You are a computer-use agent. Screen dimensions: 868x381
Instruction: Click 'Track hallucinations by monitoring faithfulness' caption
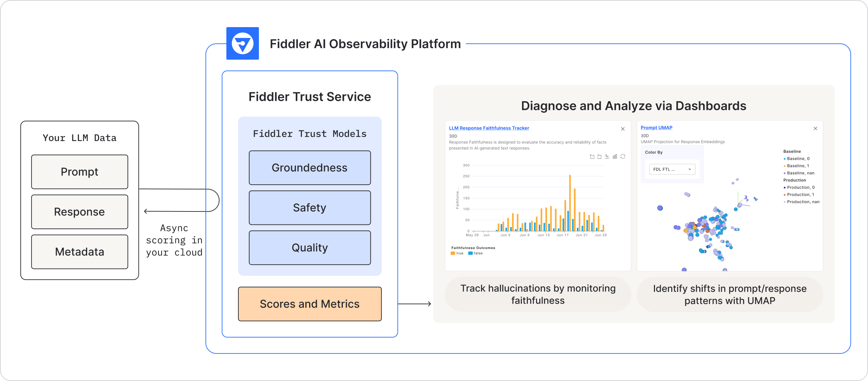(538, 294)
